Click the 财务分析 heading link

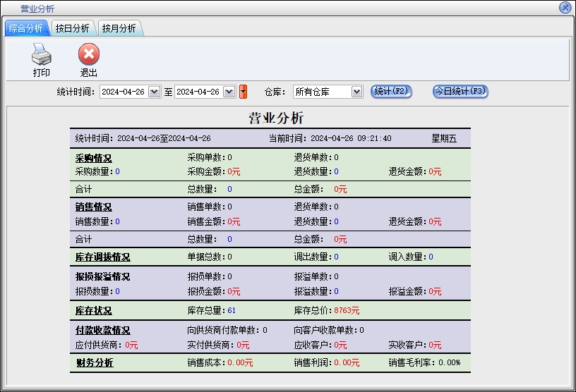click(x=94, y=363)
